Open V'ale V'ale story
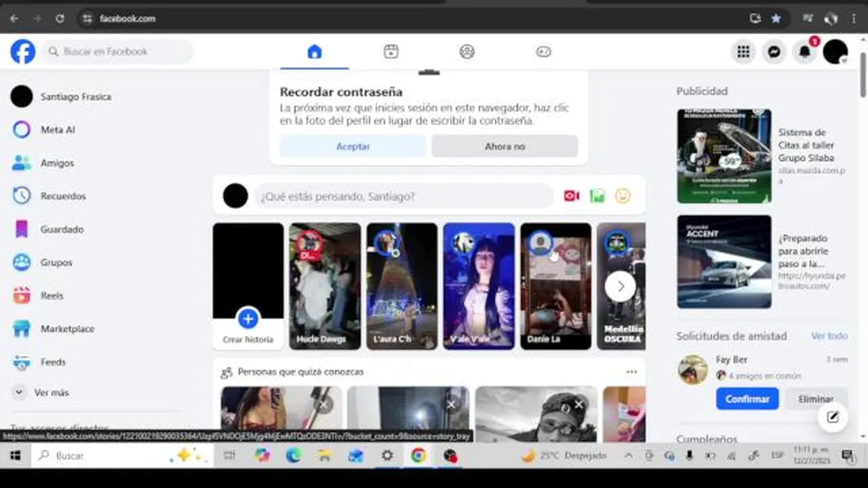 tap(479, 286)
